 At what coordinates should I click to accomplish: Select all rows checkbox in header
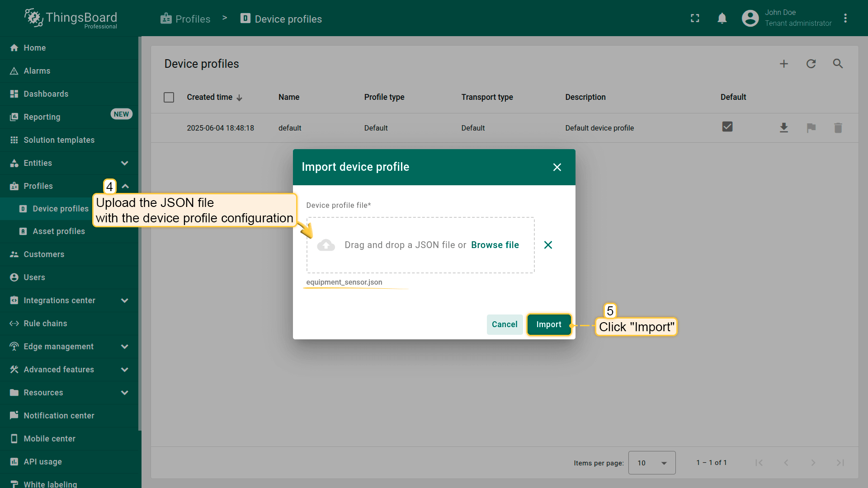169,97
